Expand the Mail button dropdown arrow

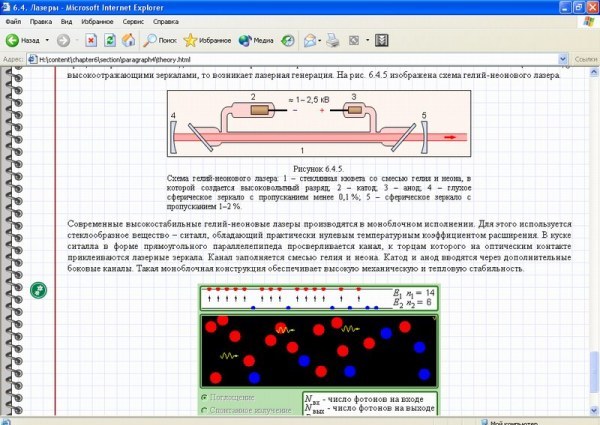[x=320, y=40]
